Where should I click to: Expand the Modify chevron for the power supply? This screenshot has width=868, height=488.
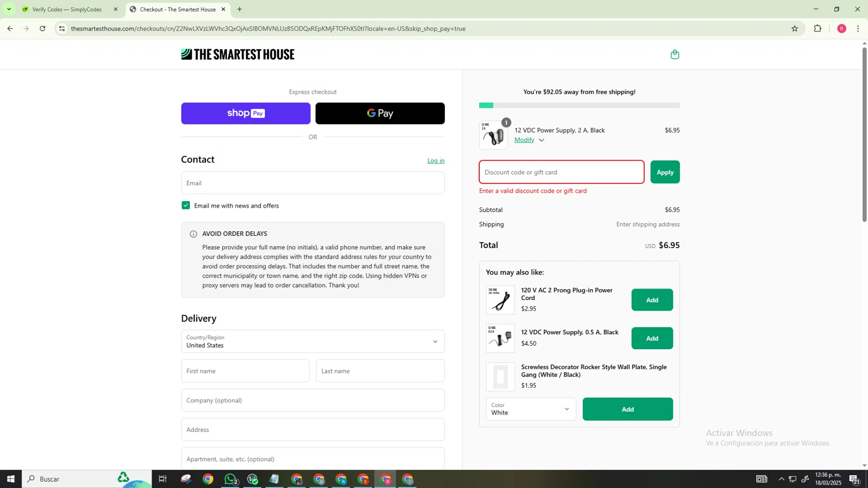click(542, 140)
